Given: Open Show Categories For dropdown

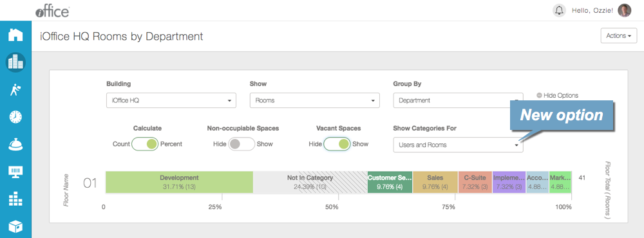Looking at the screenshot, I should pos(458,145).
